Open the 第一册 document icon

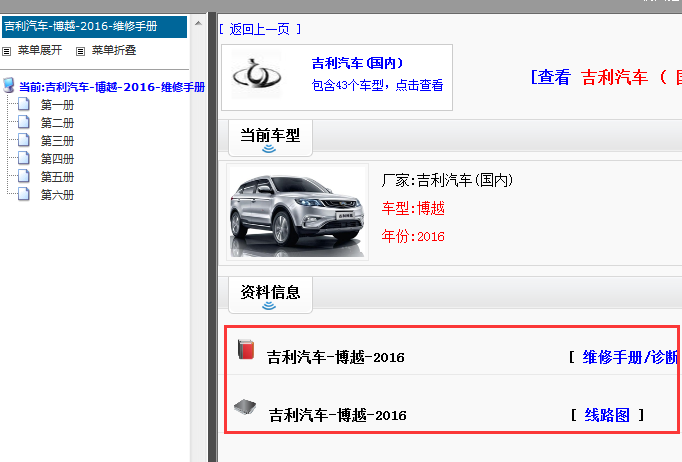[24, 104]
